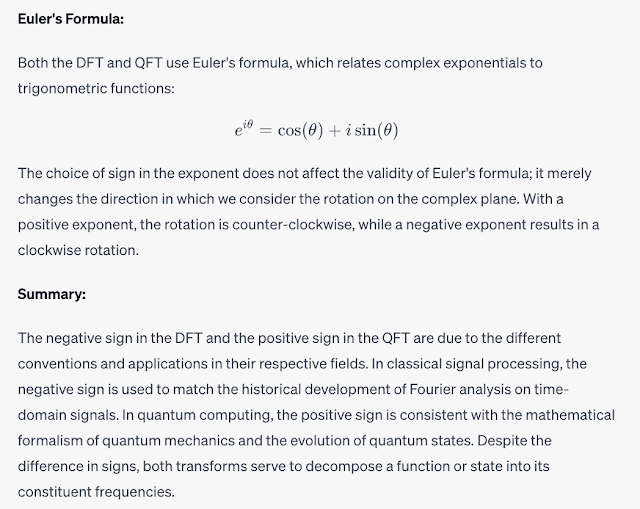Viewport: 640px width, 509px height.
Task: Click the text "clockwise rotation." ending the paragraph
Action: (78, 250)
